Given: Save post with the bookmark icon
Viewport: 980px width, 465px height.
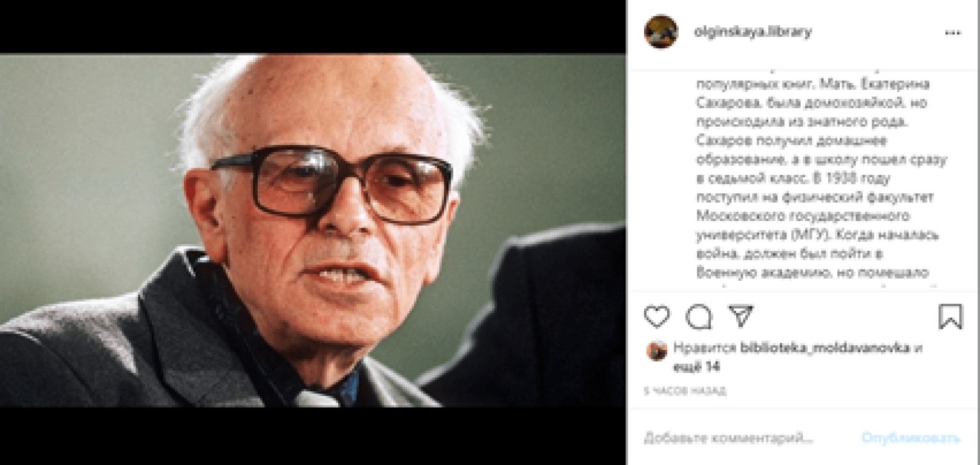Looking at the screenshot, I should (950, 317).
